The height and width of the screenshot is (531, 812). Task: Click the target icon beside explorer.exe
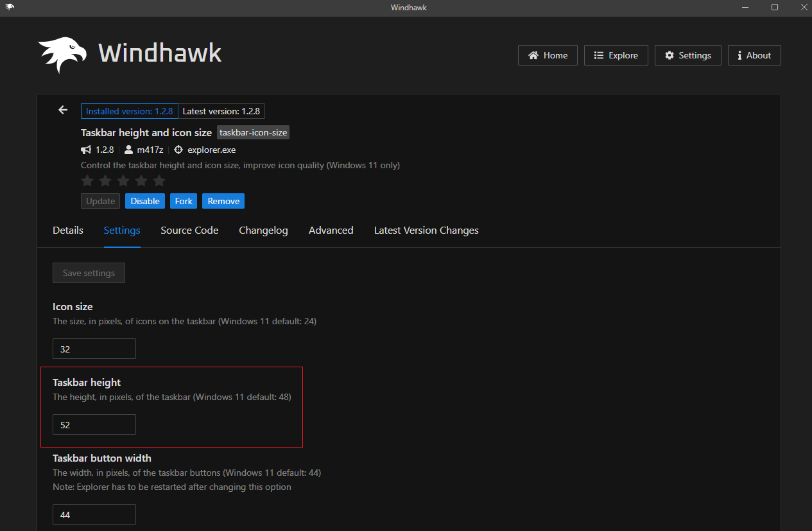click(178, 150)
